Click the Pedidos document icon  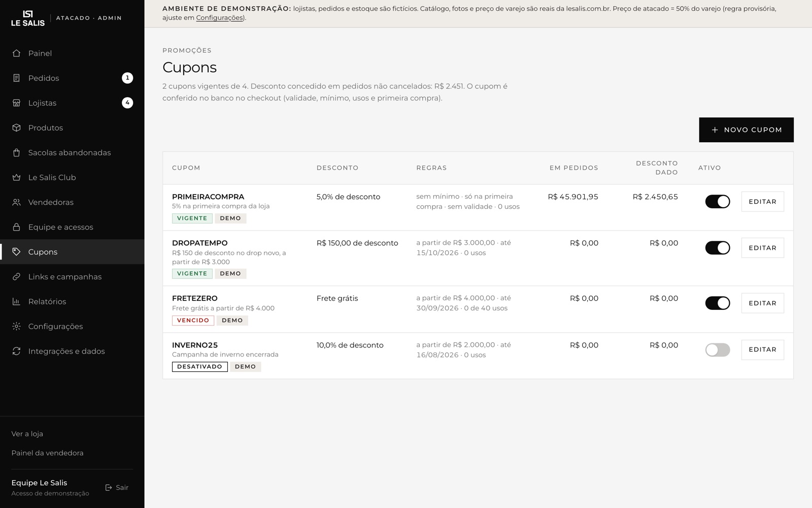[x=16, y=78]
